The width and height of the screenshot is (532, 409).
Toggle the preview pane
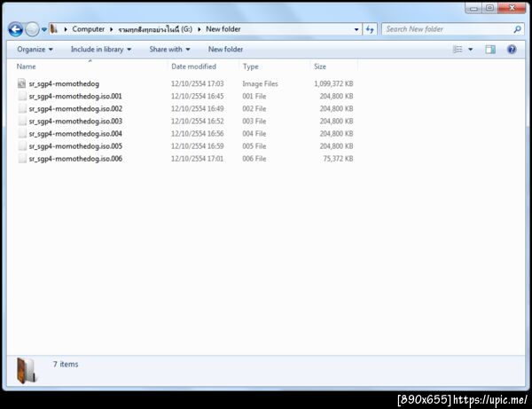pos(490,50)
